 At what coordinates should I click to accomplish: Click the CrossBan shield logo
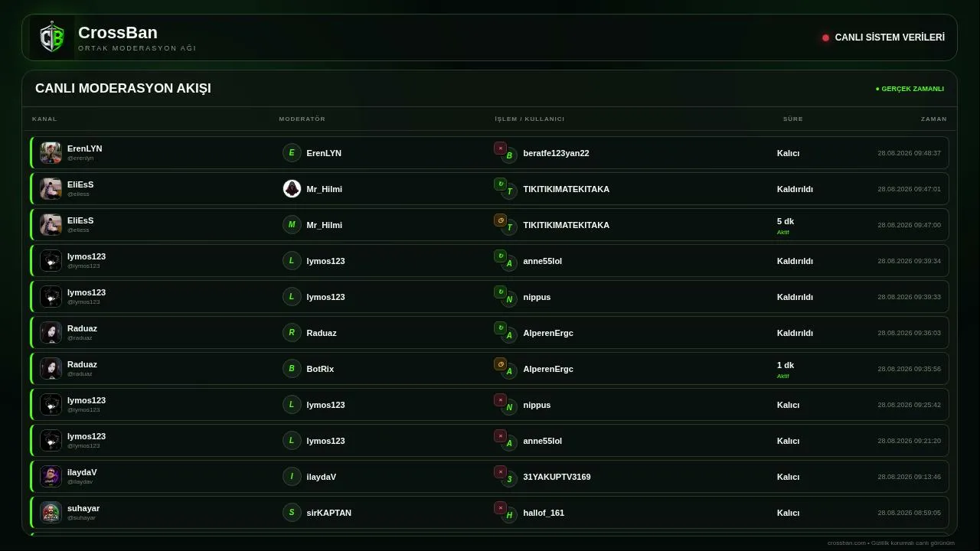(52, 37)
